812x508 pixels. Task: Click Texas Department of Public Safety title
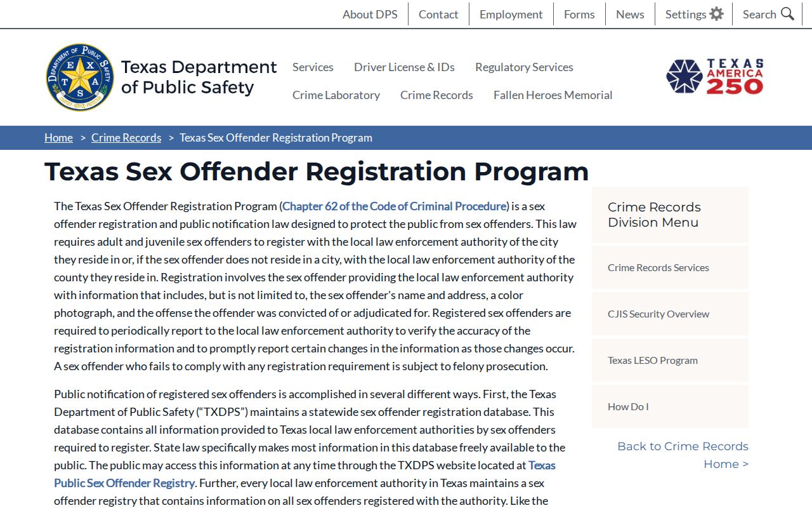[199, 77]
